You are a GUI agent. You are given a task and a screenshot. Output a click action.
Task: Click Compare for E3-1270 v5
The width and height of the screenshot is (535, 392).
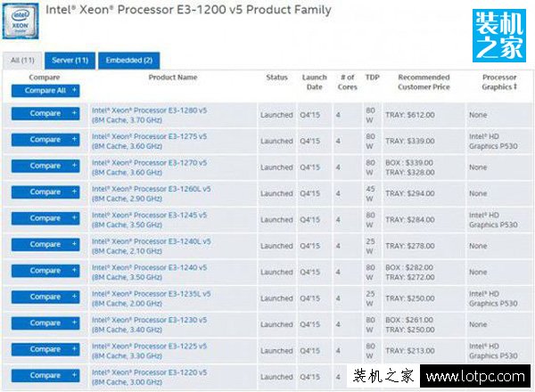click(45, 166)
